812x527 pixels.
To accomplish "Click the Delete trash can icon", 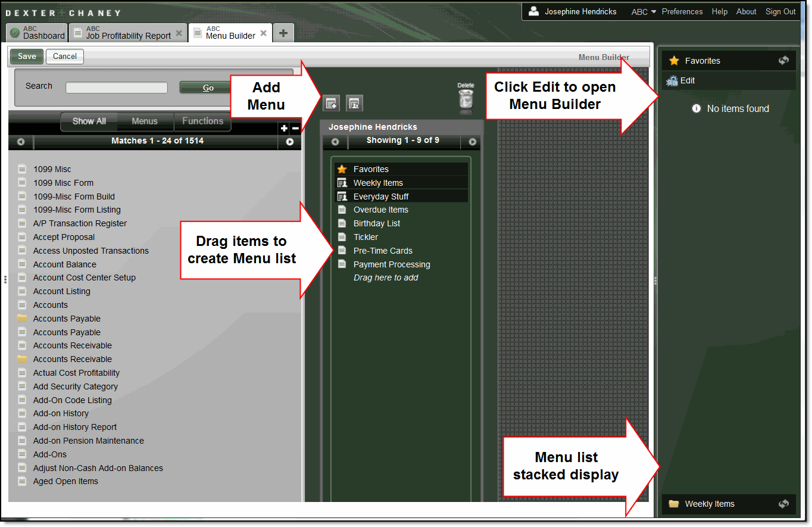I will click(466, 101).
